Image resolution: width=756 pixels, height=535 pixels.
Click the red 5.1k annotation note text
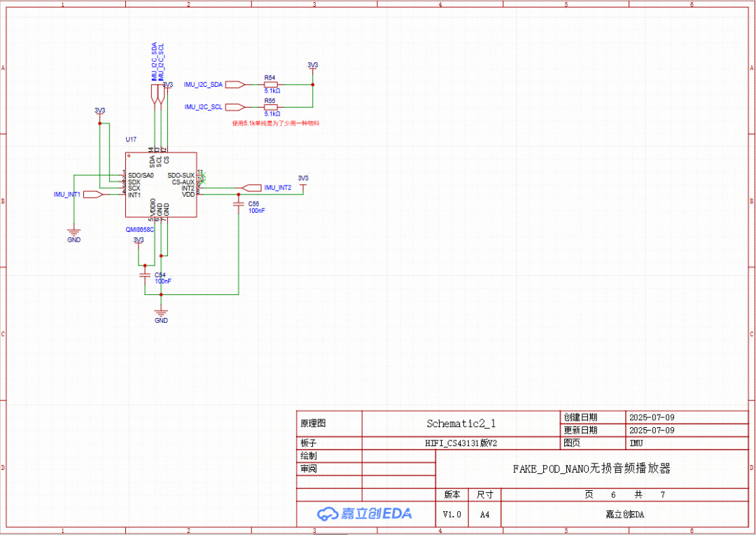tap(275, 123)
